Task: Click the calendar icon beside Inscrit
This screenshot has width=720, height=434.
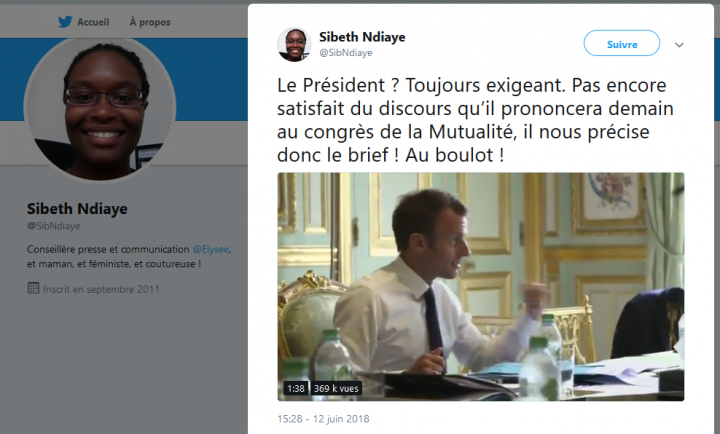Action: coord(33,288)
